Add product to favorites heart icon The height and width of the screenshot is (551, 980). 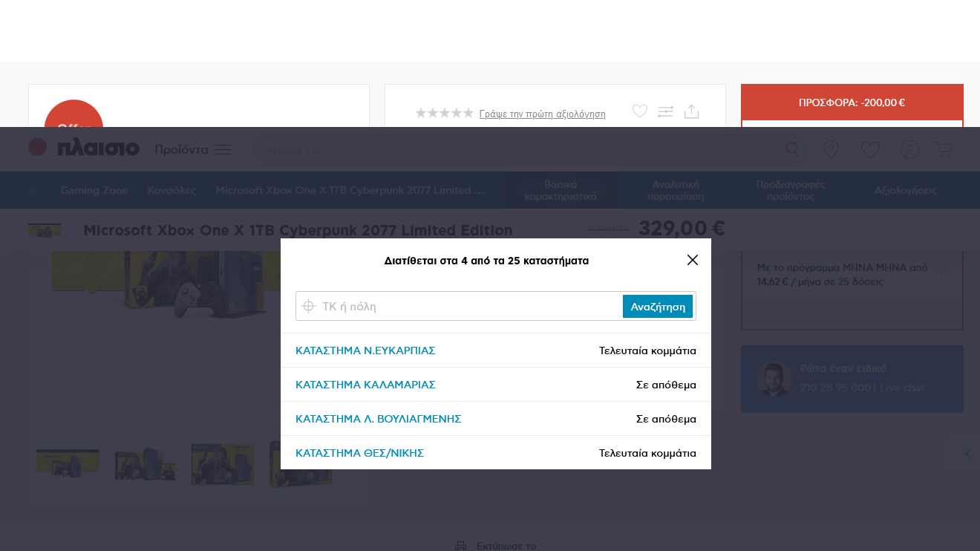tap(640, 111)
